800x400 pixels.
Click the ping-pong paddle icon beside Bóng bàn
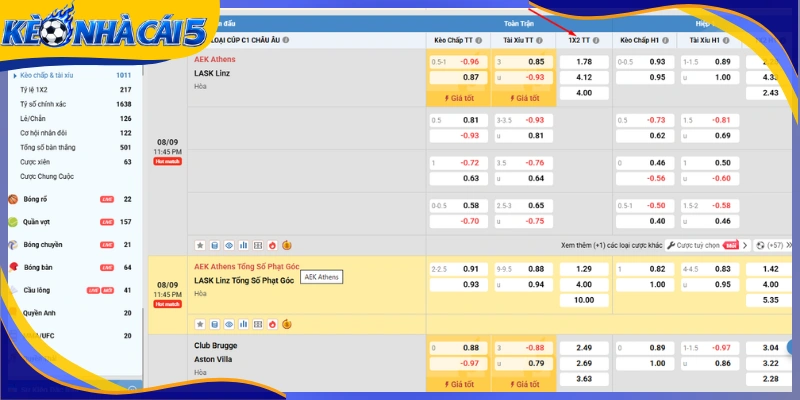(13, 267)
